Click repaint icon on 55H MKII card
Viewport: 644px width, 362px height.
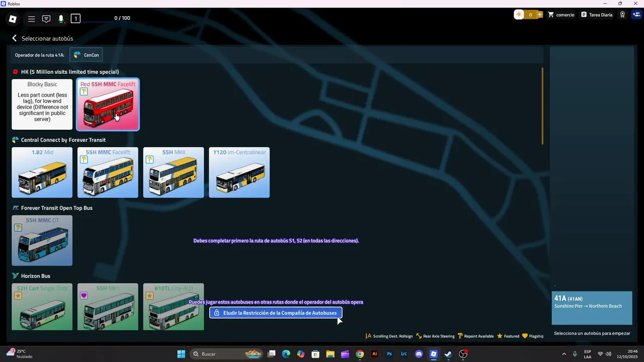(x=149, y=159)
